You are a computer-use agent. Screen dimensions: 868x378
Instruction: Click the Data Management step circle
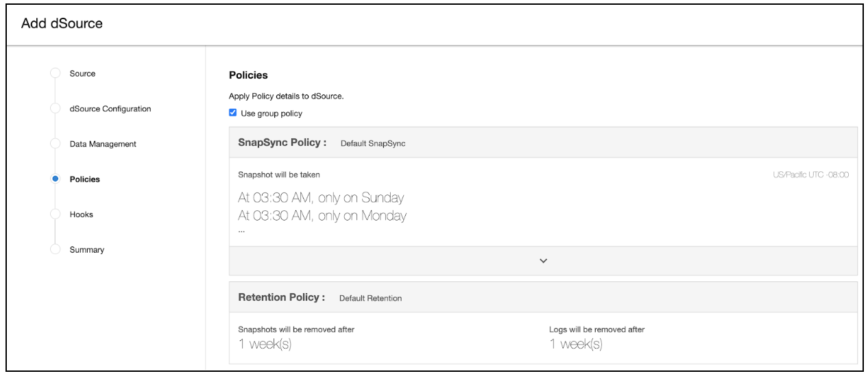point(56,144)
